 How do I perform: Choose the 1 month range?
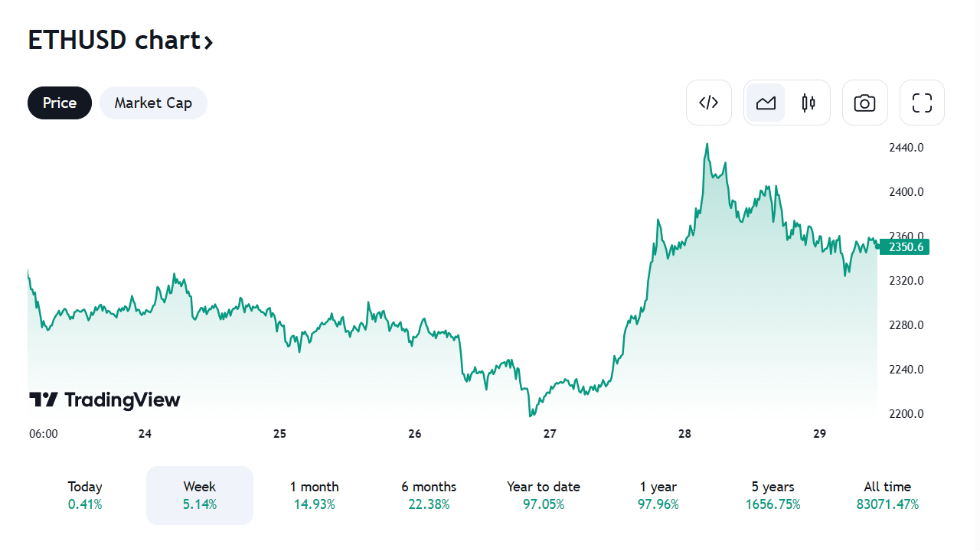[314, 495]
